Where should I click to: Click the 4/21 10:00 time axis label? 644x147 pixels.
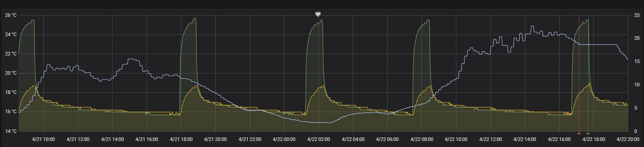(x=43, y=139)
